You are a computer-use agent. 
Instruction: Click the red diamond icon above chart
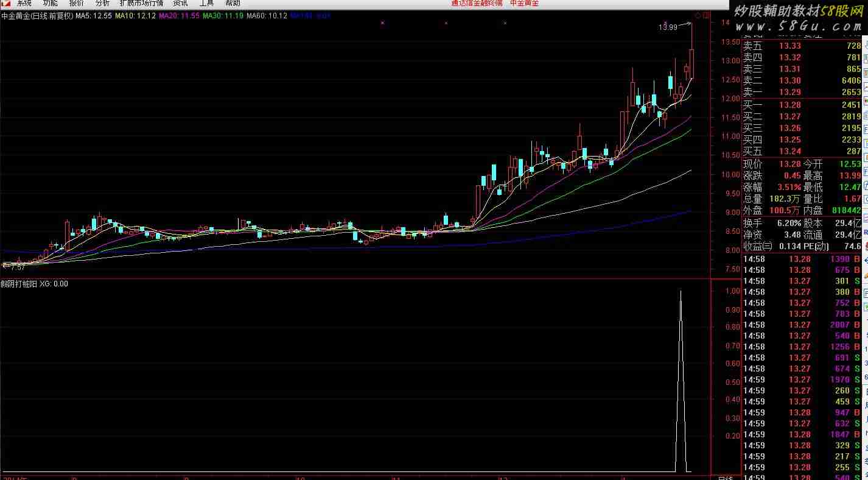(x=697, y=15)
